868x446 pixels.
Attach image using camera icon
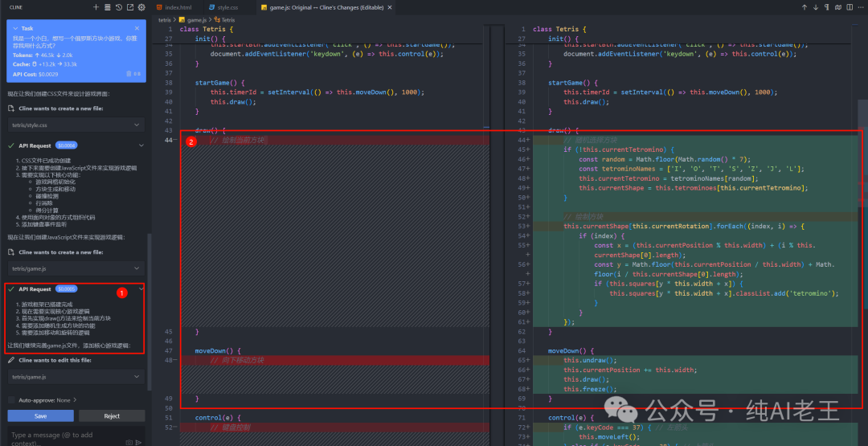coord(129,442)
